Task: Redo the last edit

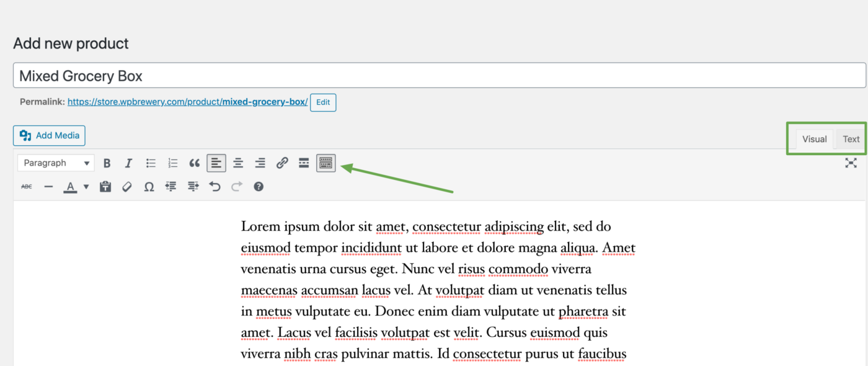Action: coord(237,186)
